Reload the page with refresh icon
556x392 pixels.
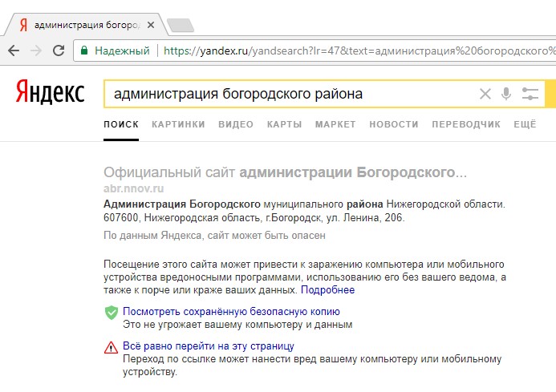coord(59,51)
